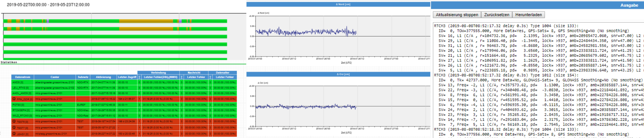Click Letzter Fehler header under Nachricht
Image resolution: width=644 pixels, height=138 pixels.
196,77
